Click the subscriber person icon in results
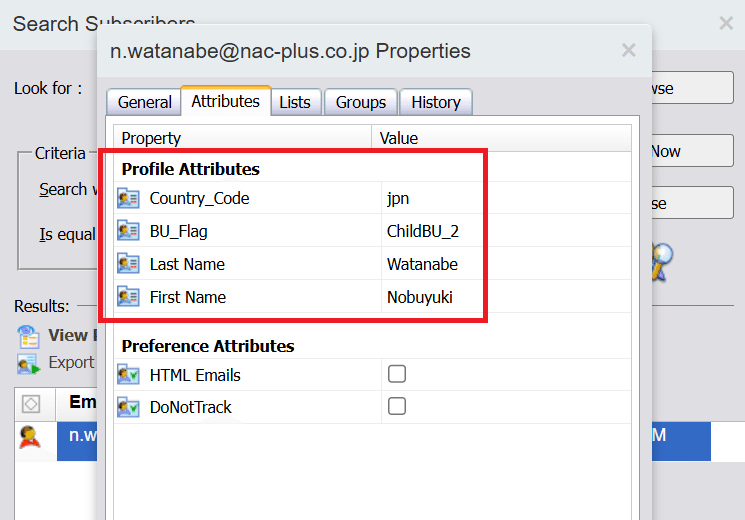 point(29,437)
